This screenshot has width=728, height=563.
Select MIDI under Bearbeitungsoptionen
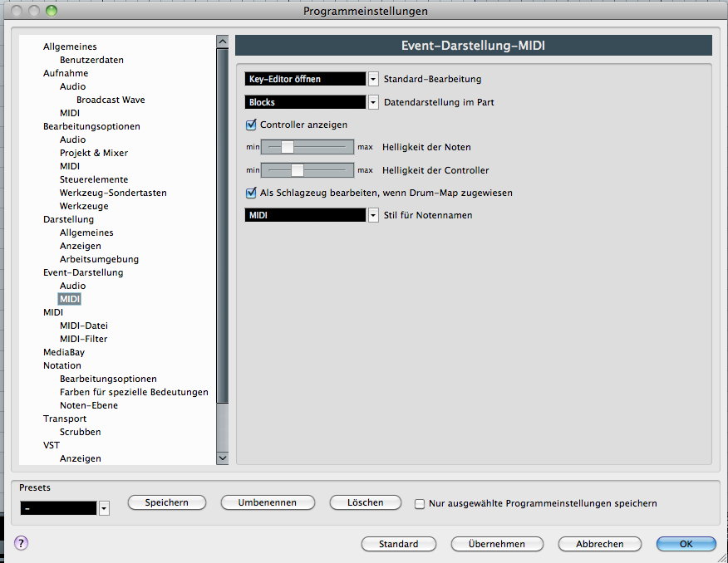tap(70, 166)
